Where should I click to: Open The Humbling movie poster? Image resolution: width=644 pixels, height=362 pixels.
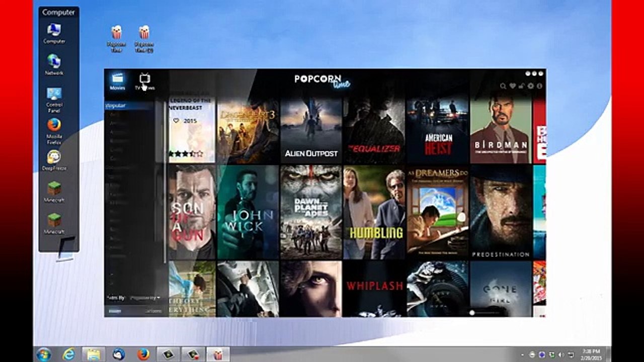point(374,212)
